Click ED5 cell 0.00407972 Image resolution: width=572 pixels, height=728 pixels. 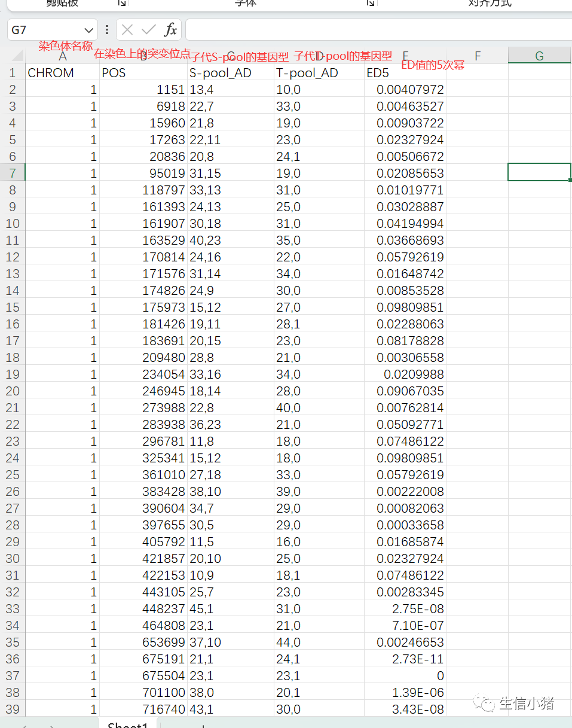(x=405, y=90)
